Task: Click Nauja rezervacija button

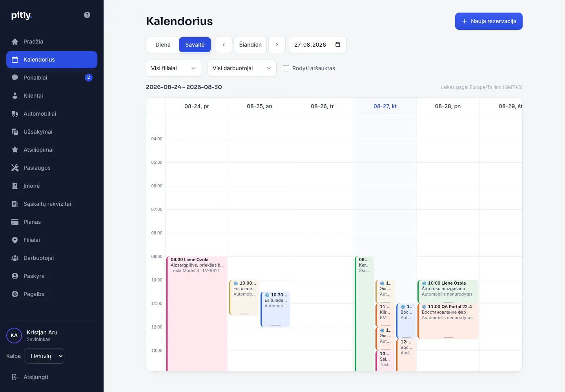Action: tap(489, 21)
